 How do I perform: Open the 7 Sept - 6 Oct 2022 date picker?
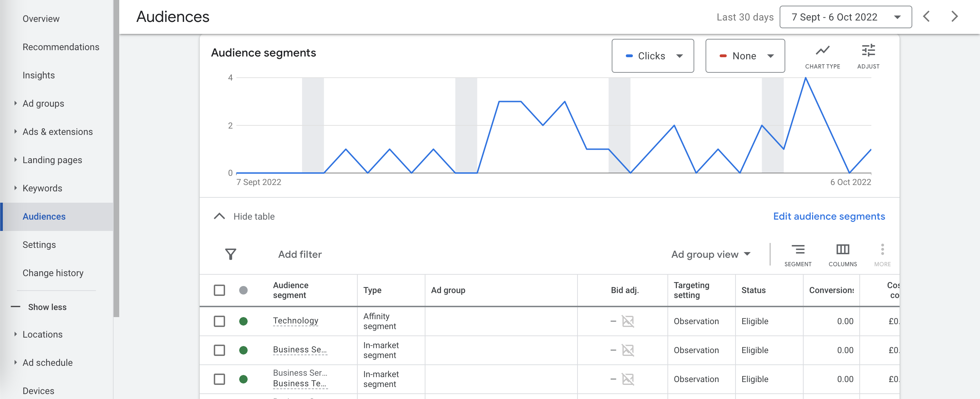(845, 17)
